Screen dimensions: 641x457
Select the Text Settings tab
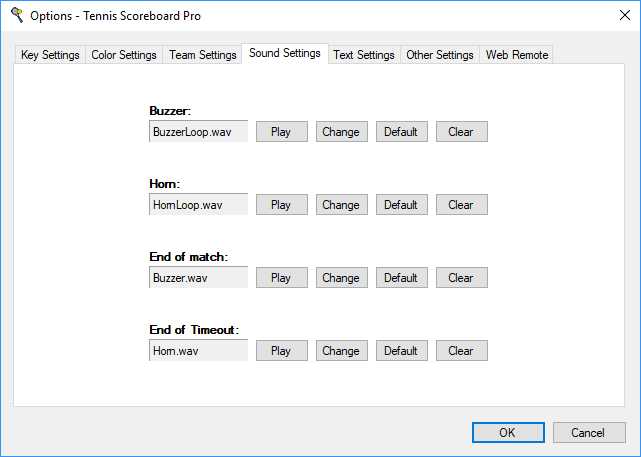364,55
